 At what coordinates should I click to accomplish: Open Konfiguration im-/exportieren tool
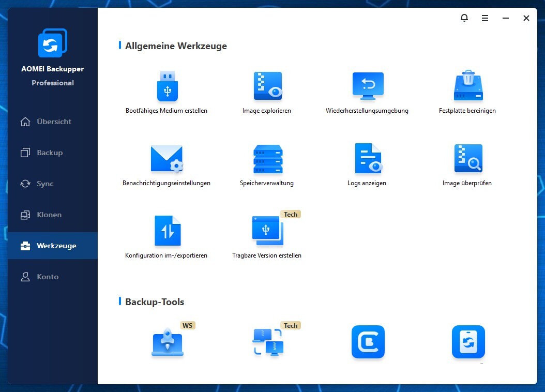pyautogui.click(x=166, y=231)
